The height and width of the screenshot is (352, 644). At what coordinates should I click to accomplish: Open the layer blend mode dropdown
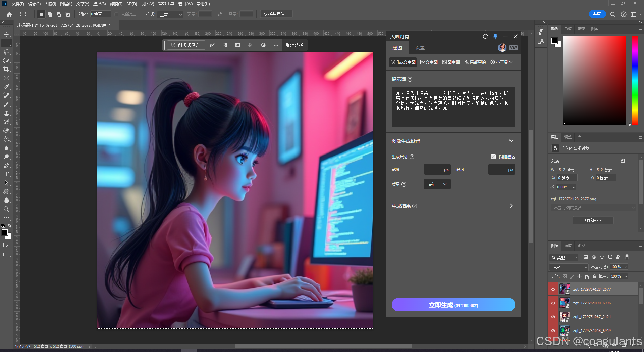coord(569,267)
